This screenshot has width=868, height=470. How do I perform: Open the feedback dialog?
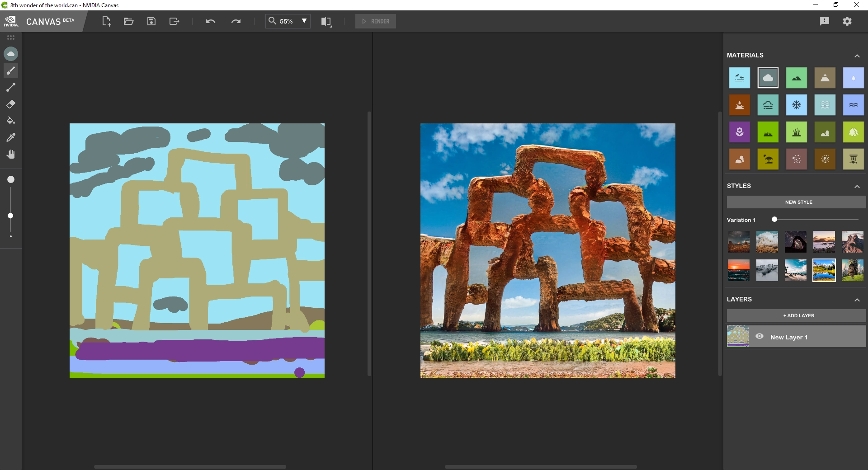pyautogui.click(x=825, y=21)
